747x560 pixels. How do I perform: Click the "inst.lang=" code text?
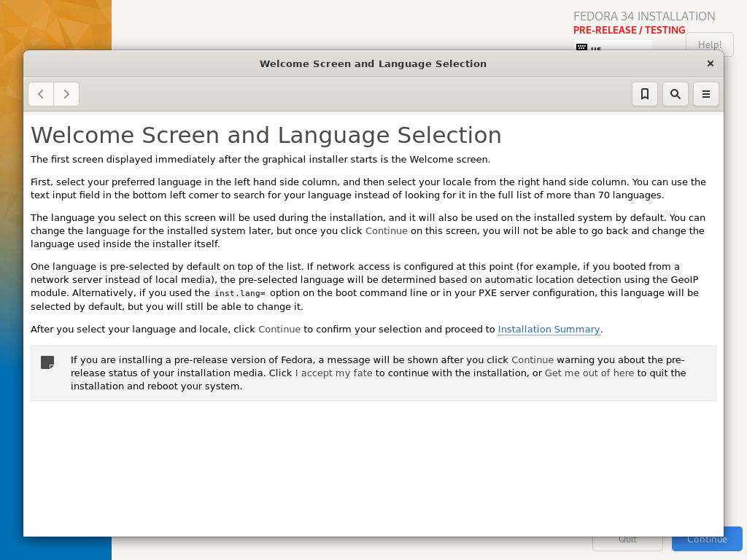point(239,293)
